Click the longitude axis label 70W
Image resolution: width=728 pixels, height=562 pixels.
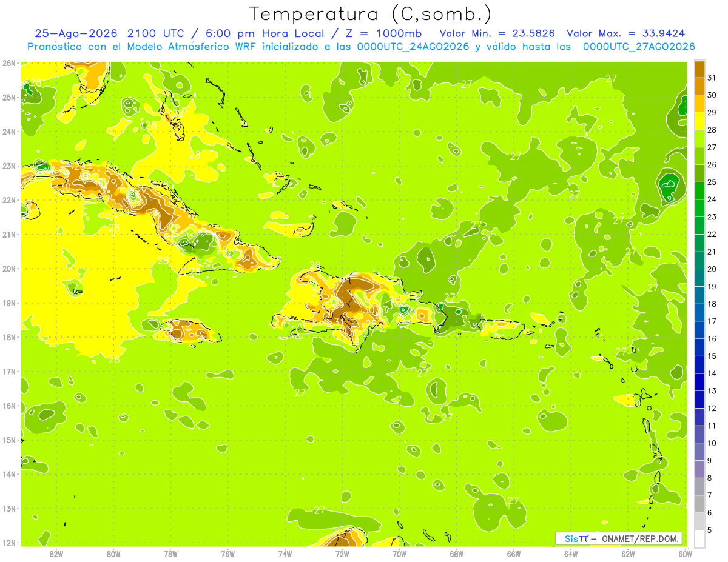pos(399,554)
